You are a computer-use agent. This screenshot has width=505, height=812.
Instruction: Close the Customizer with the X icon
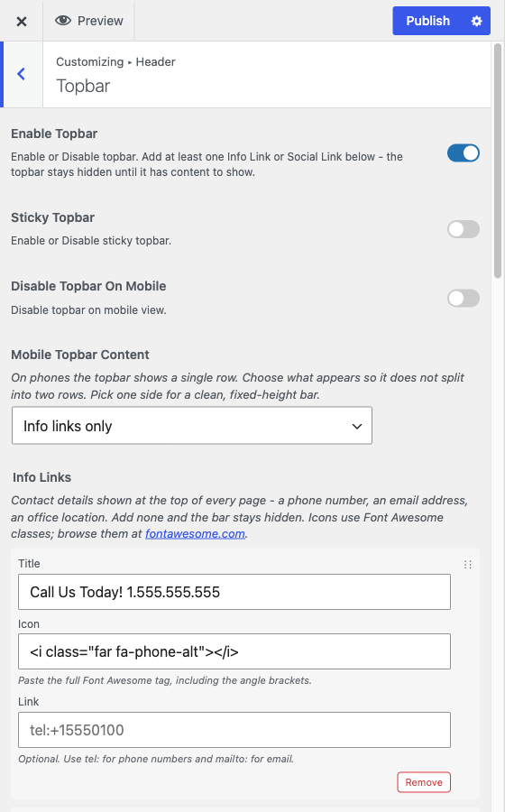22,22
